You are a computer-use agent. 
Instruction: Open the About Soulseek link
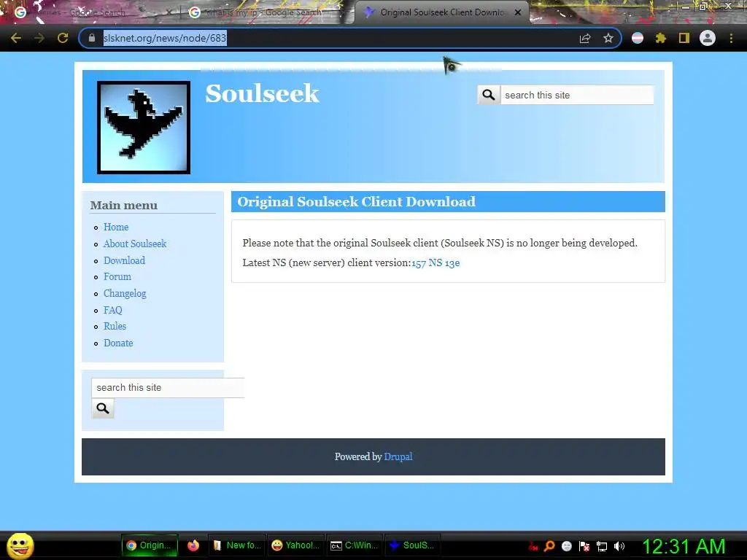tap(135, 244)
